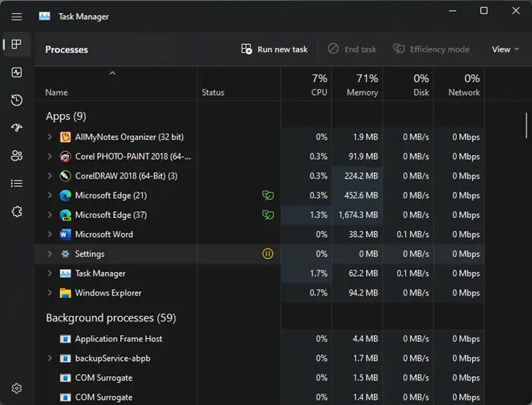The image size is (532, 405).
Task: Expand the AllMyNotes Organizer process group
Action: [49, 137]
